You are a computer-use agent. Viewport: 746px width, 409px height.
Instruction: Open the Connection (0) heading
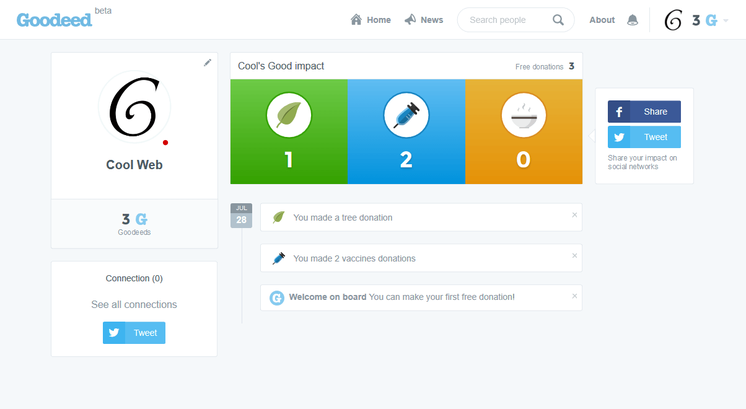(x=134, y=278)
